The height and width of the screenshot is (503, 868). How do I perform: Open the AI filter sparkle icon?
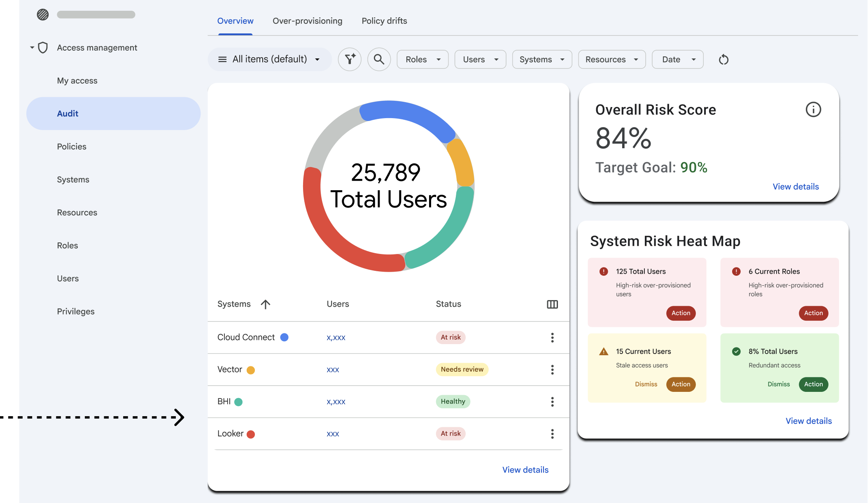350,59
